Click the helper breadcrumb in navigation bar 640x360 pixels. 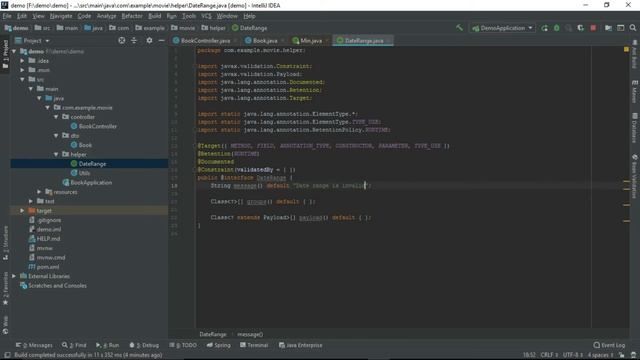(213, 28)
